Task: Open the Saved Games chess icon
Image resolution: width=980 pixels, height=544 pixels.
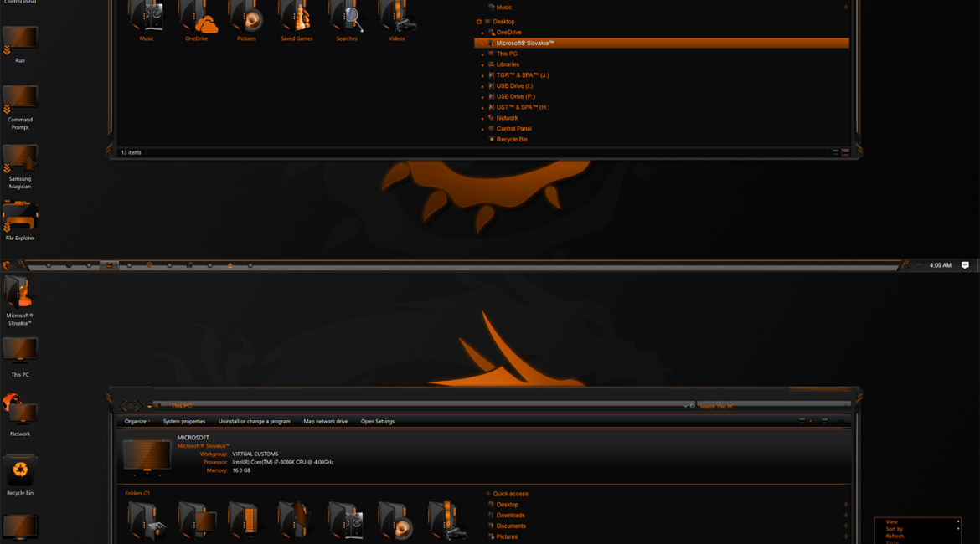Action: point(297,18)
